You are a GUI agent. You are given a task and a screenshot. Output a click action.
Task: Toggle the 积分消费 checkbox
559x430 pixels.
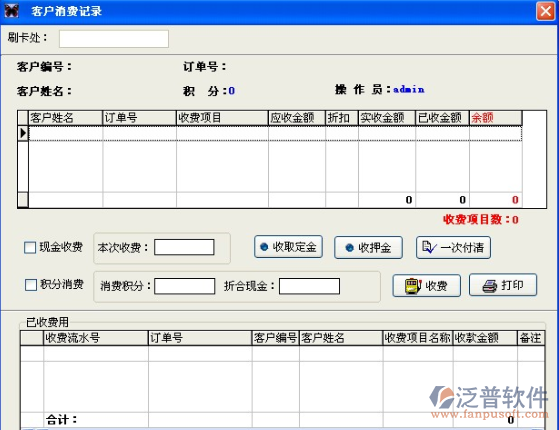[x=31, y=285]
